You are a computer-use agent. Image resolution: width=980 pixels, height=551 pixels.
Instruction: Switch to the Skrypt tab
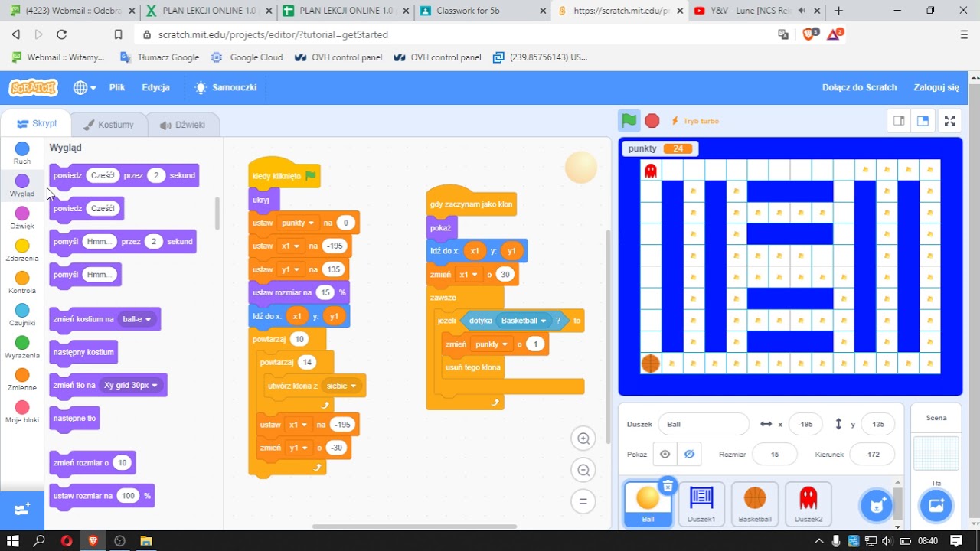(x=37, y=124)
